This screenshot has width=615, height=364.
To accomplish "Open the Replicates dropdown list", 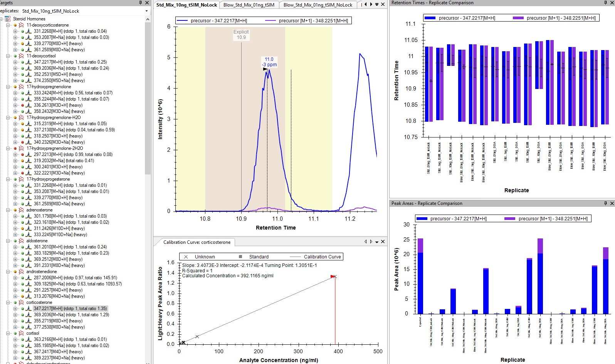I will 146,11.
